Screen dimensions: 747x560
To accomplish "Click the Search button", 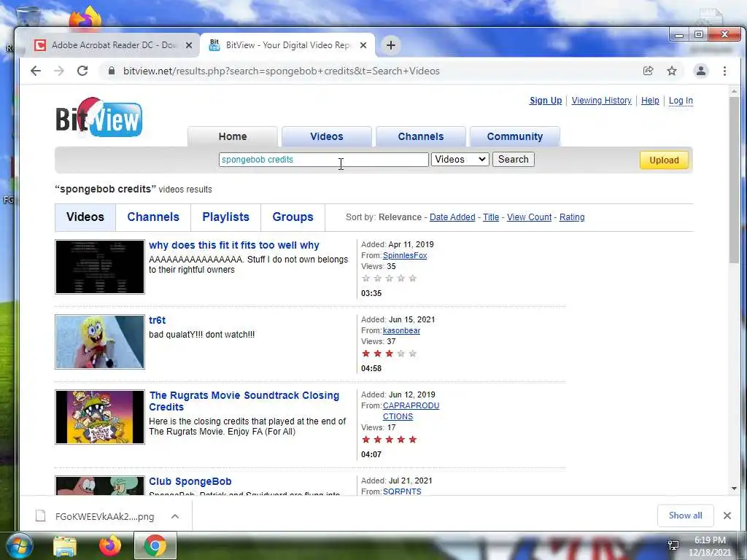I will (x=513, y=160).
